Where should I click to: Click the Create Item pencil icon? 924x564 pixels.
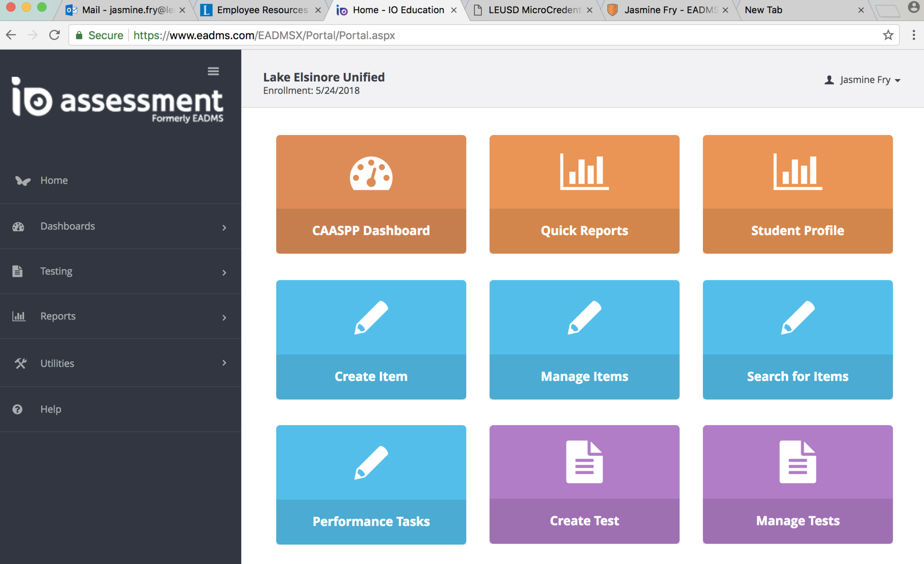point(371,318)
